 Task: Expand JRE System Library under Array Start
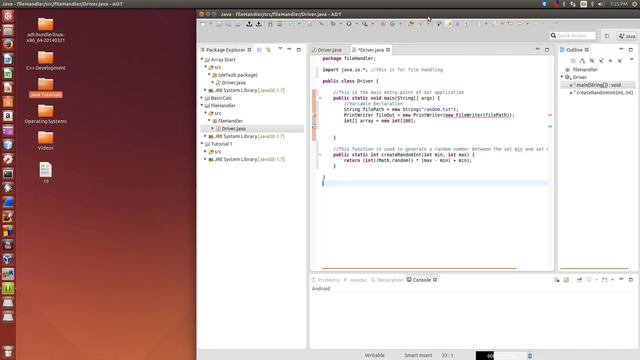(206, 90)
